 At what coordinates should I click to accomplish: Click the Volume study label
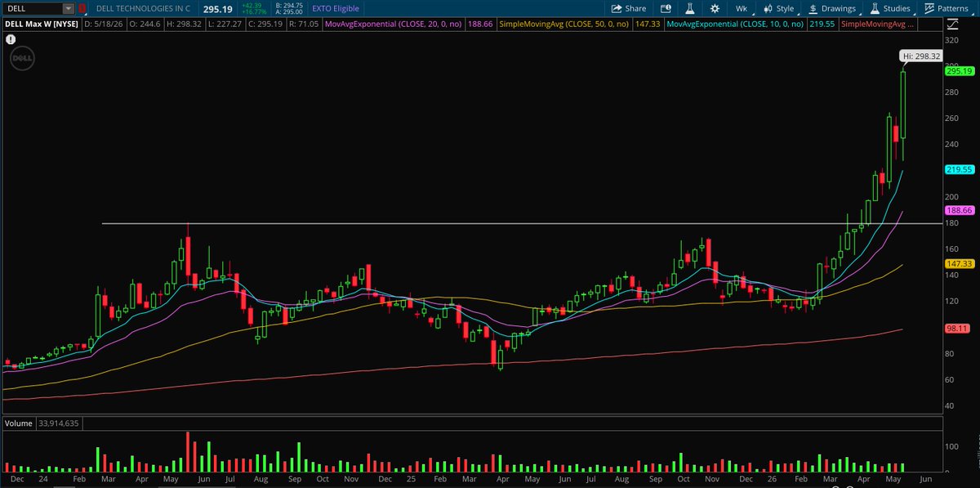(x=19, y=423)
